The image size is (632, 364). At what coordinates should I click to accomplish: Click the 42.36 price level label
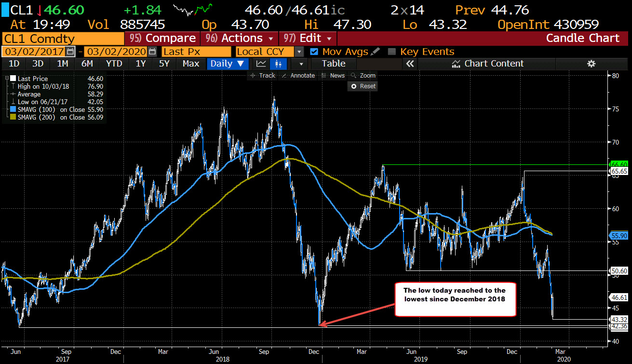619,326
